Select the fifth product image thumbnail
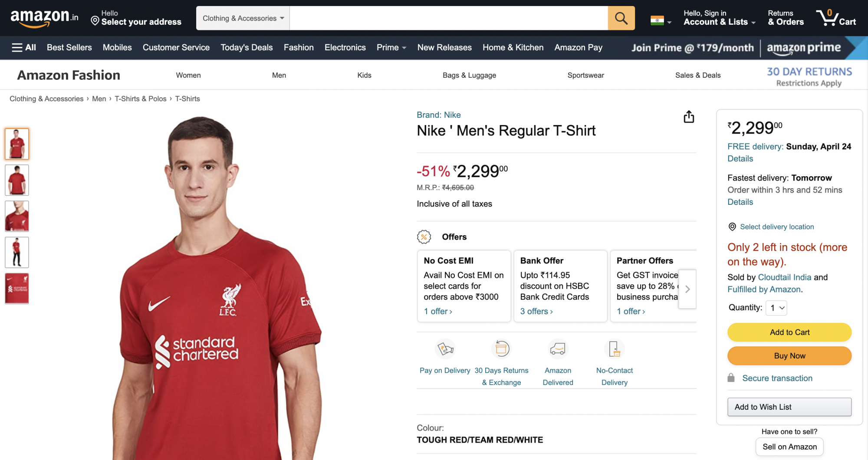Viewport: 868px width, 460px height. (x=17, y=289)
